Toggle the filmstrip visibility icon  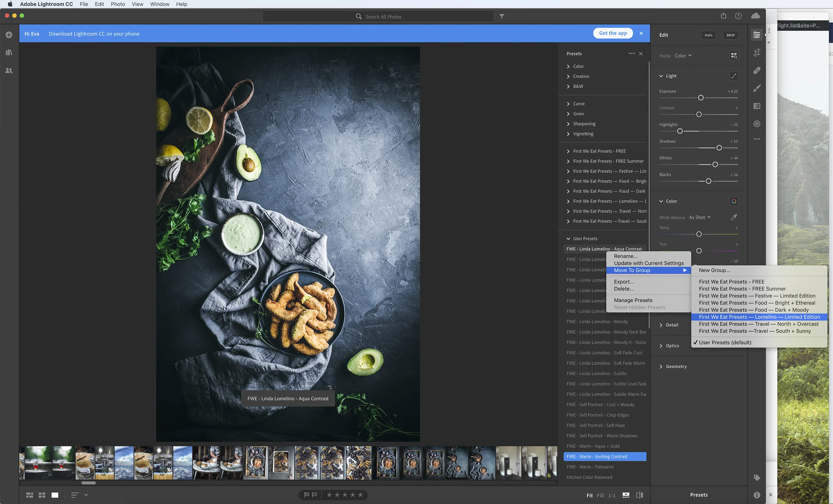(x=626, y=495)
